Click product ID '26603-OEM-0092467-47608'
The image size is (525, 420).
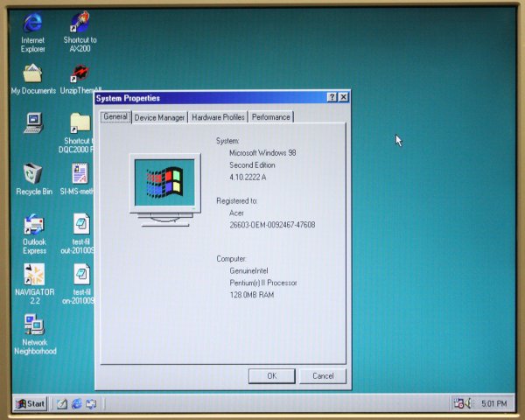(x=272, y=225)
